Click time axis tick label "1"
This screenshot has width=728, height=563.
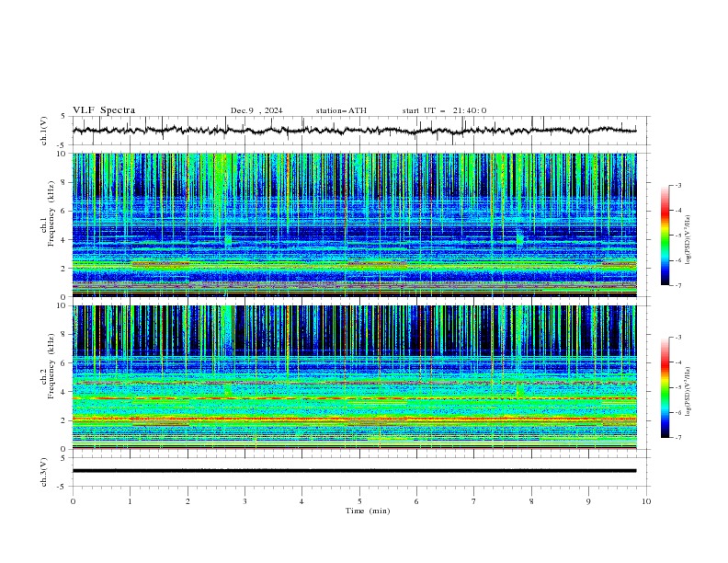click(130, 501)
